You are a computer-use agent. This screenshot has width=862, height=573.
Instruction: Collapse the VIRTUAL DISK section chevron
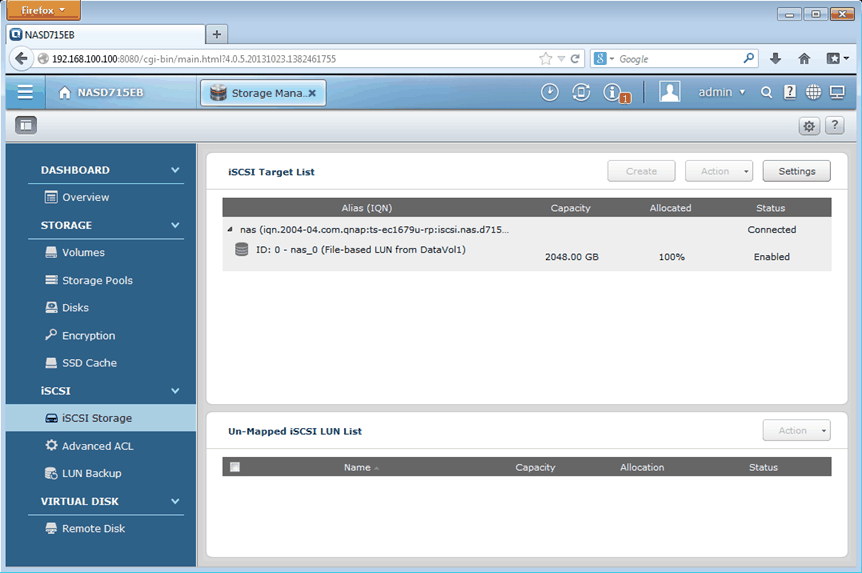click(x=175, y=502)
